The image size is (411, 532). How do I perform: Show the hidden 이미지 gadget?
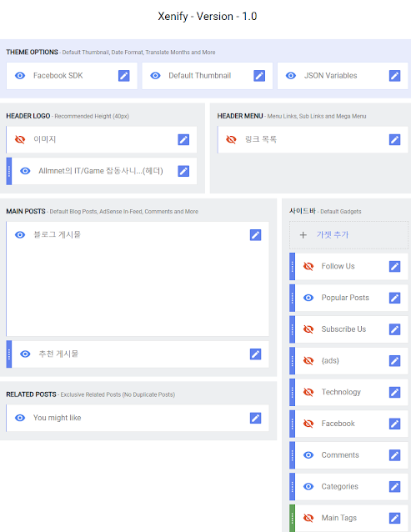pyautogui.click(x=20, y=139)
